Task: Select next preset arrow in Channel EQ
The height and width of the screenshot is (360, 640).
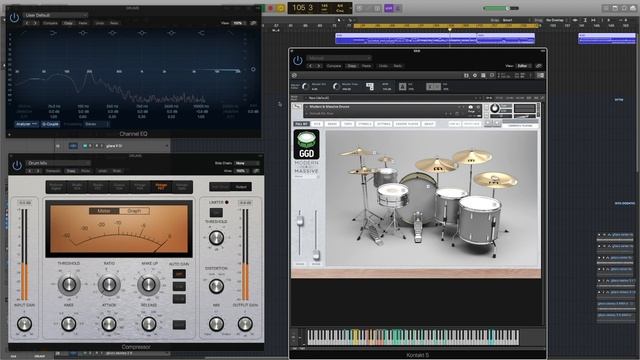Action: tap(35, 23)
